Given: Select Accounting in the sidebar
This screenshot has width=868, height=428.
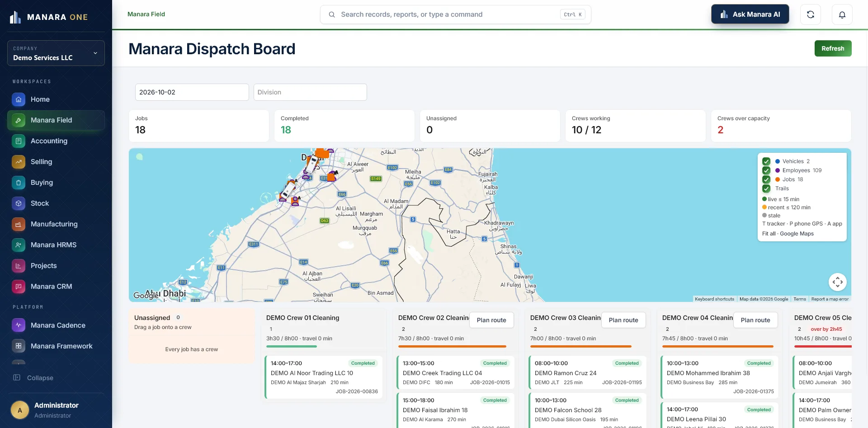Looking at the screenshot, I should (x=56, y=141).
